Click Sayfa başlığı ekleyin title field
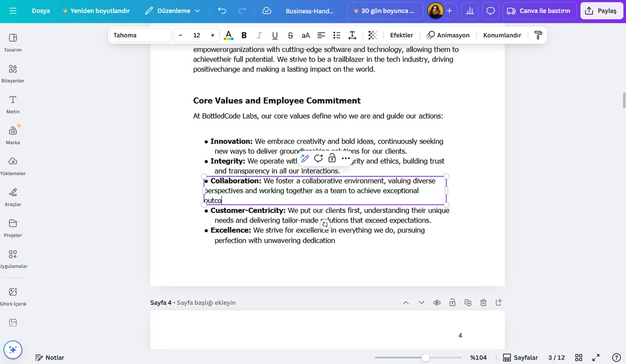Screen dimensions: 626x364 pyautogui.click(x=206, y=303)
